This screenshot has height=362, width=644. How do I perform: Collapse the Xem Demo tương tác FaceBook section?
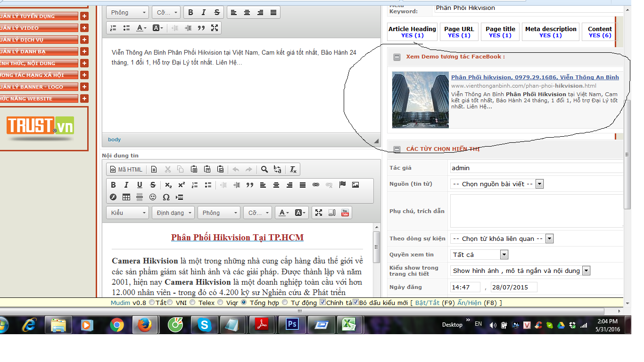click(397, 57)
